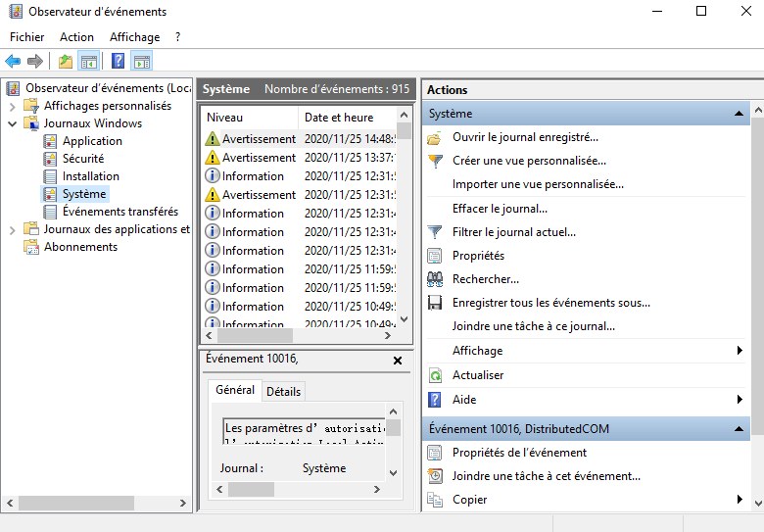Click Effacer le journal... action
The image size is (764, 532).
500,209
